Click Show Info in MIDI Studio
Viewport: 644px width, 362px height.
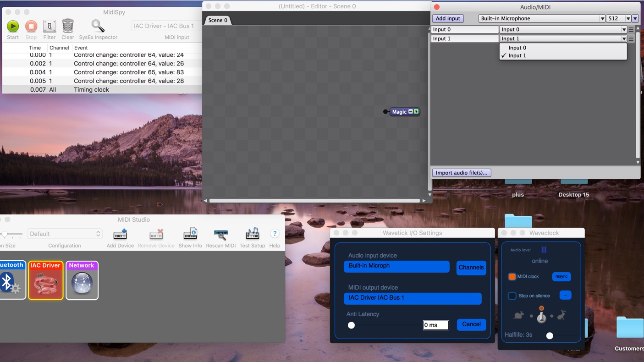(x=190, y=234)
